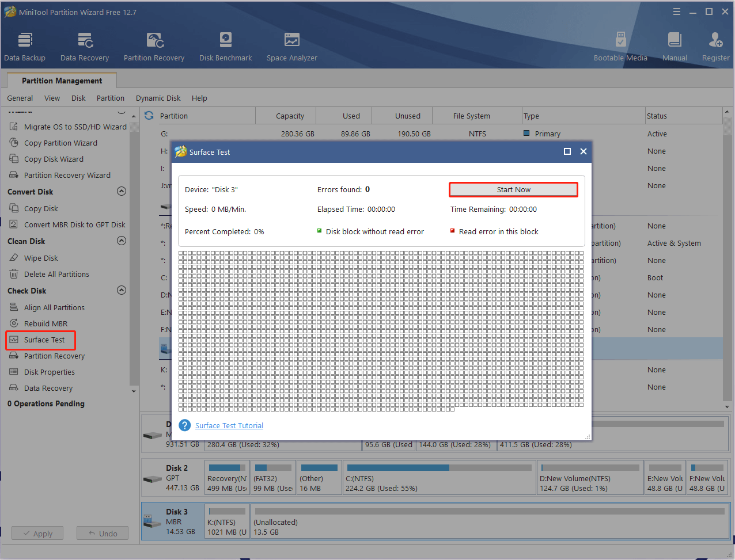This screenshot has width=735, height=560.
Task: Start the Disk Benchmark tool
Action: pos(226,47)
